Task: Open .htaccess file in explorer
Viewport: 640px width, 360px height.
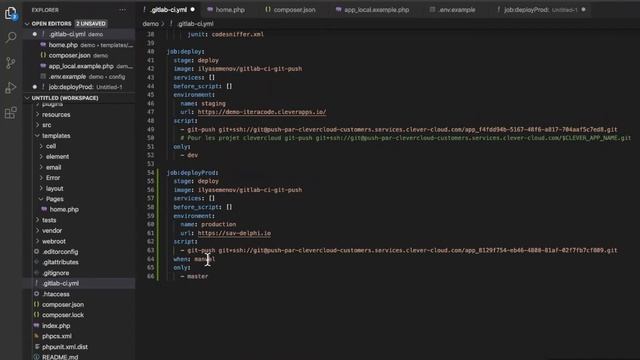Action: pyautogui.click(x=56, y=294)
